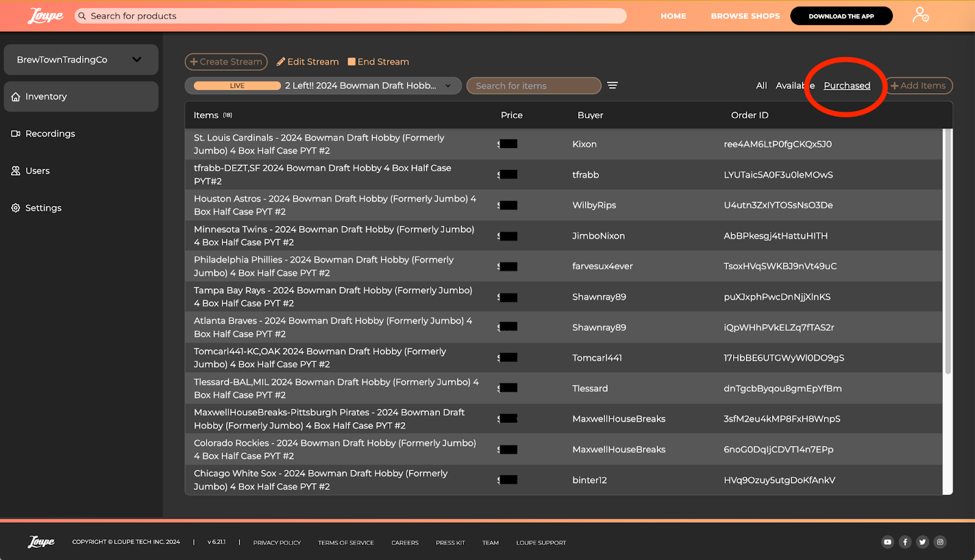The image size is (975, 560).
Task: Focus the Search for items field
Action: pos(534,86)
